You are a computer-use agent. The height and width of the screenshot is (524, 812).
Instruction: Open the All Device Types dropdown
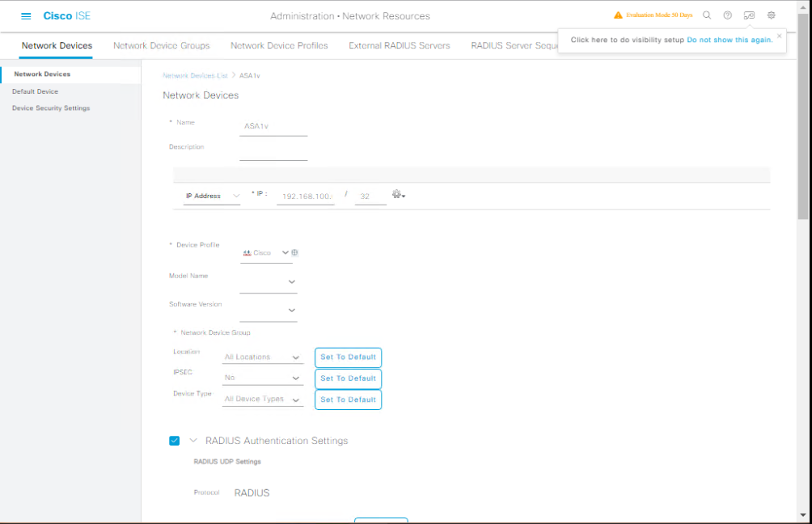coord(263,399)
